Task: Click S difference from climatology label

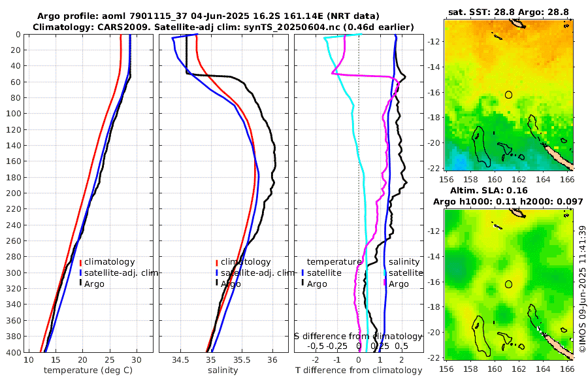Action: point(358,337)
